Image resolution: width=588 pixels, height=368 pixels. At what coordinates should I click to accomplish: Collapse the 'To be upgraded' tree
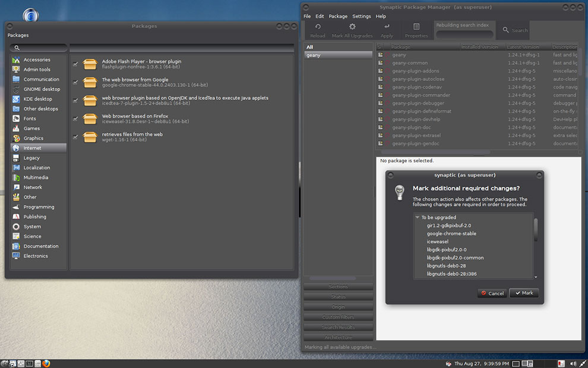point(417,218)
